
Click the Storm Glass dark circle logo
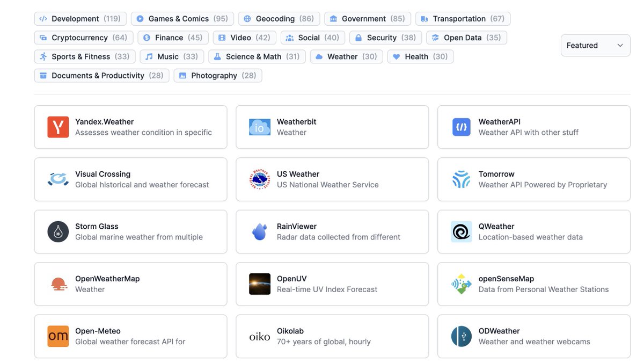[x=58, y=231]
